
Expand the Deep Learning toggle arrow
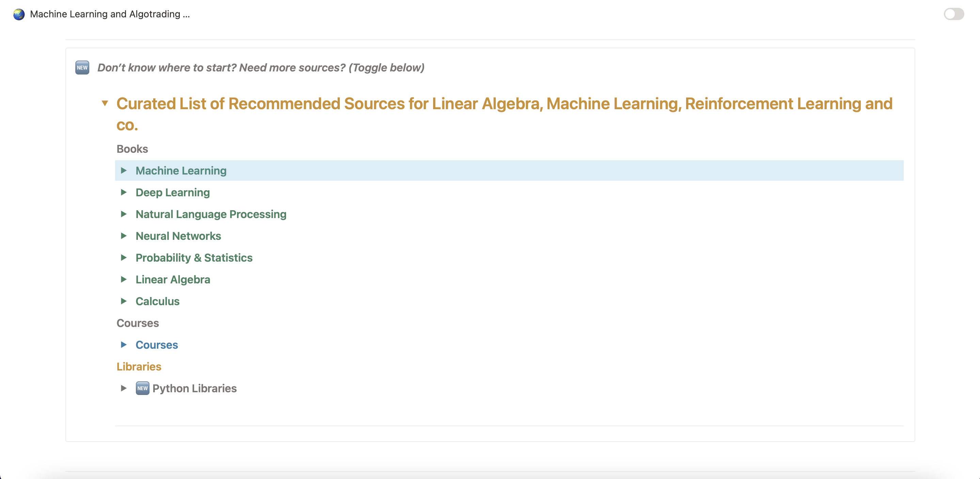(124, 192)
